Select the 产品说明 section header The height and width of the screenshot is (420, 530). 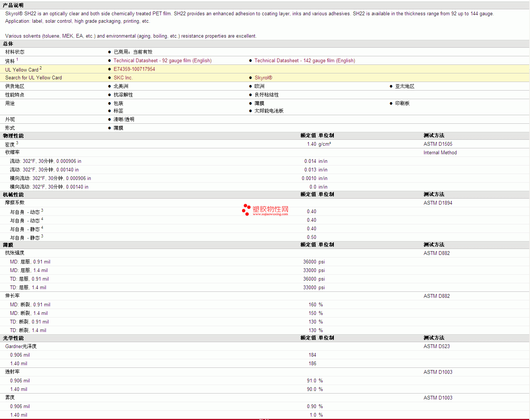[13, 5]
